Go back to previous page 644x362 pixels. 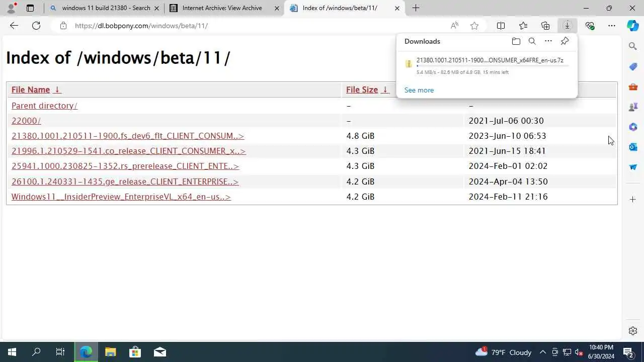click(14, 26)
